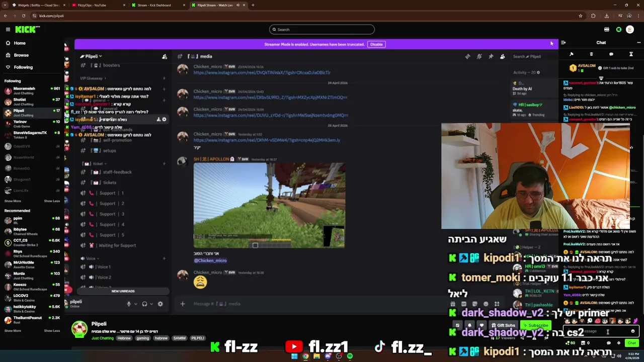Mute microphone in Discord user panel

129,304
